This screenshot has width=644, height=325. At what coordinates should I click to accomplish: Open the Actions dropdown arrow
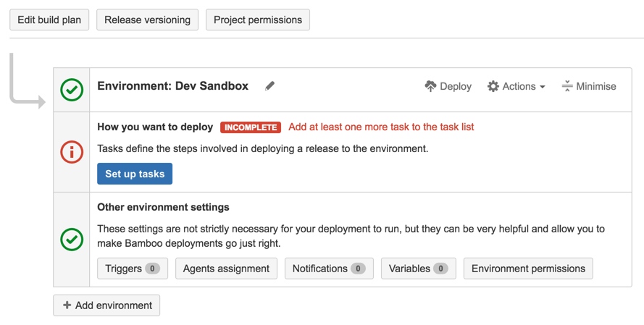pyautogui.click(x=542, y=87)
